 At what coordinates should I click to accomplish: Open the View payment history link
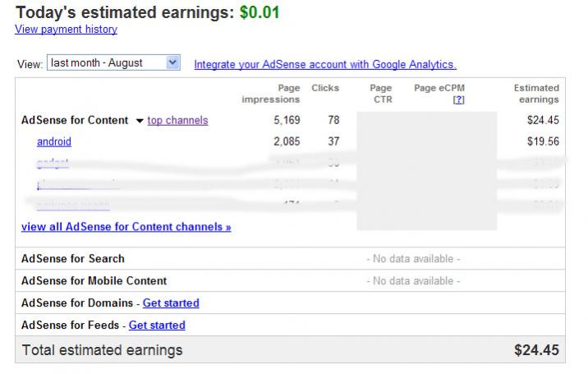66,30
